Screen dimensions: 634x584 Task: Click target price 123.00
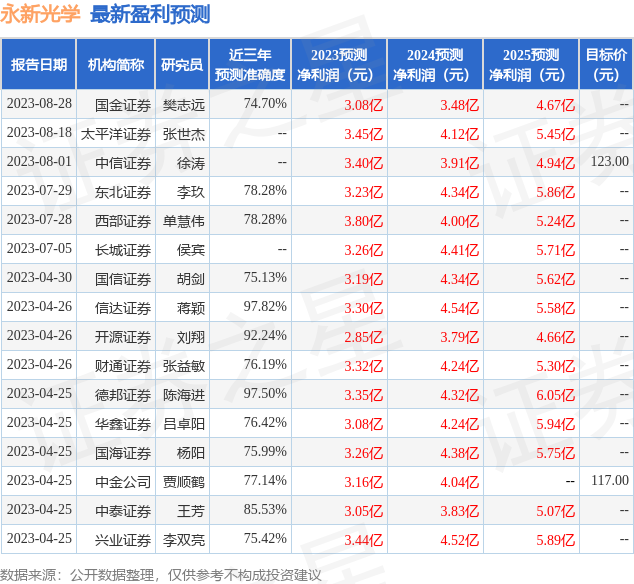tap(610, 162)
